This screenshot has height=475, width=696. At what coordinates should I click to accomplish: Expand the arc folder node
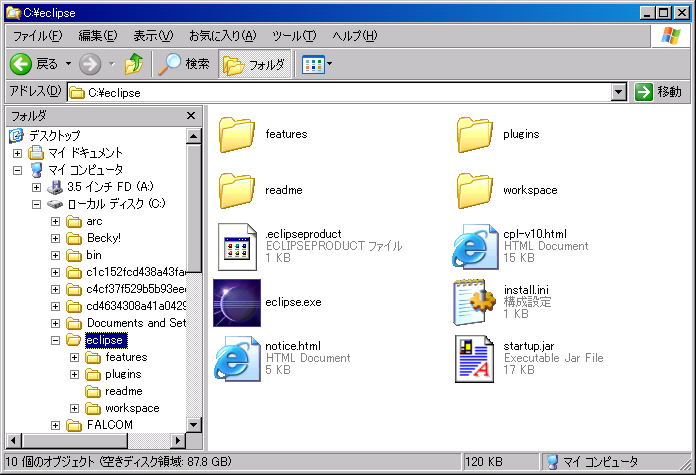(x=55, y=221)
